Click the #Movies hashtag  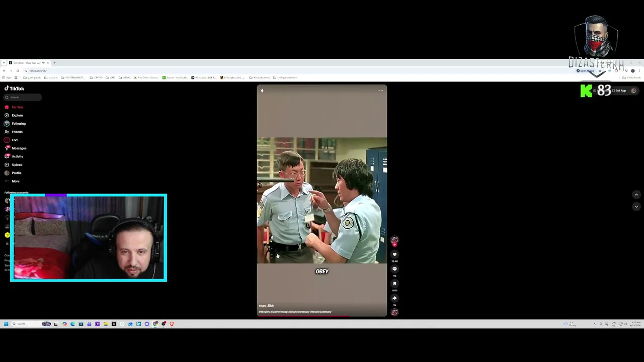pos(264,312)
